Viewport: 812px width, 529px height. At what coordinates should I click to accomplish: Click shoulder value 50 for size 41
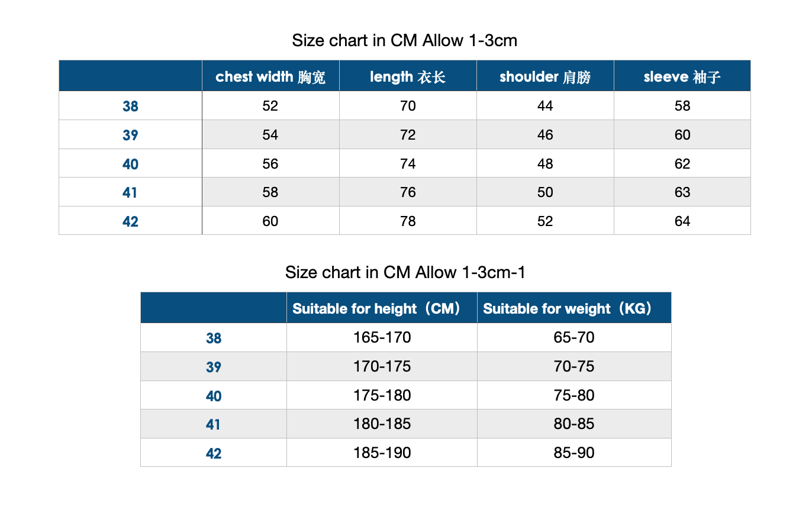point(545,192)
